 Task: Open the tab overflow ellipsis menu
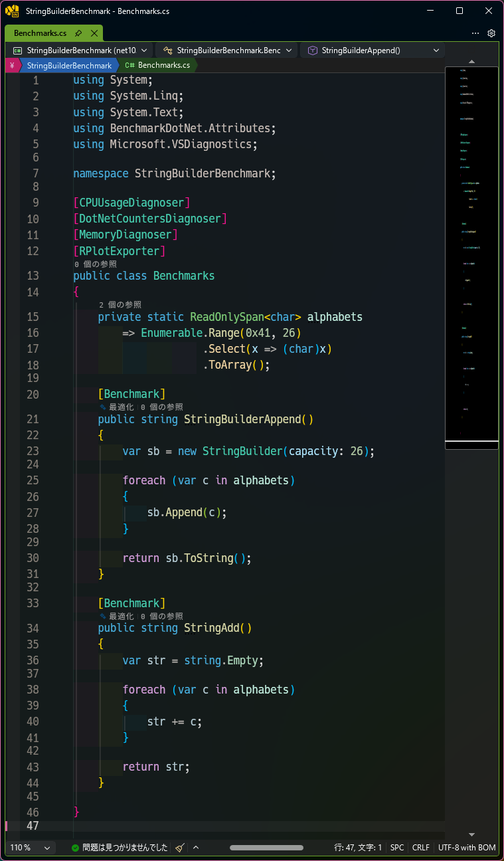click(x=475, y=33)
